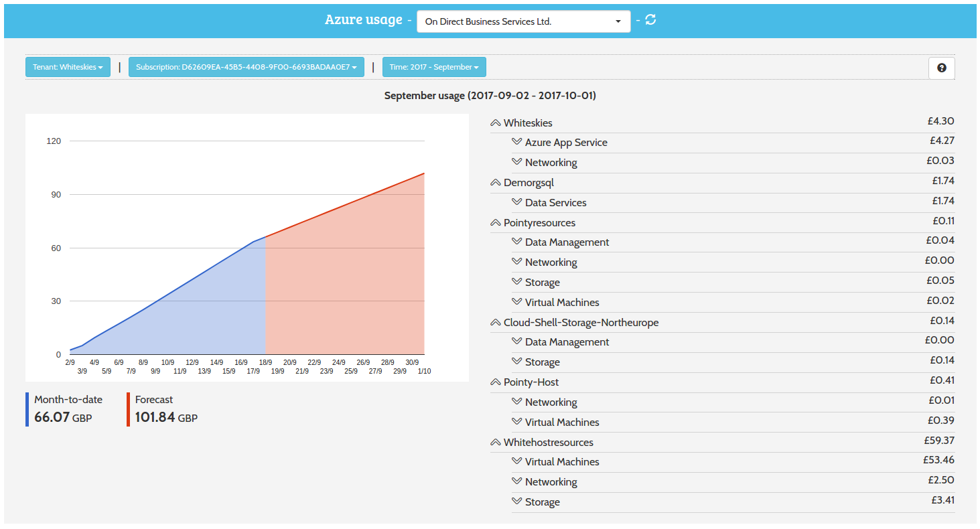Viewport: 980px width, 529px height.
Task: Open the Time: 2017 - September dropdown
Action: 433,67
